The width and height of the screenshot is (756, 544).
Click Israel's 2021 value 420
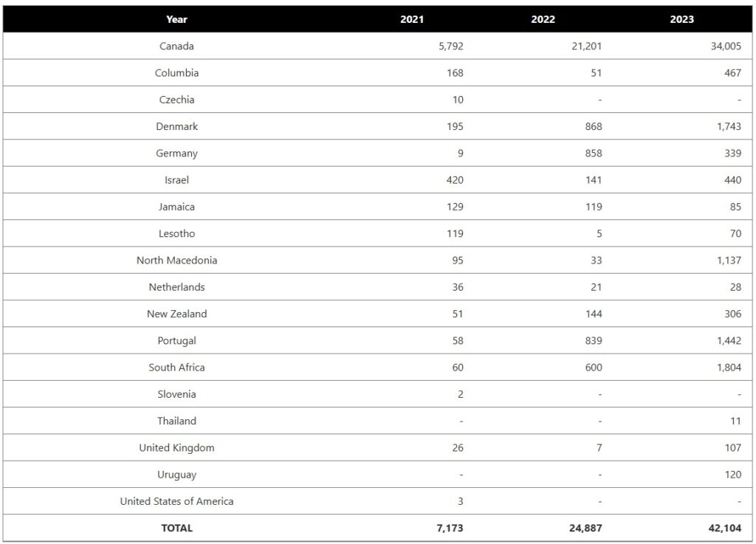coord(455,180)
